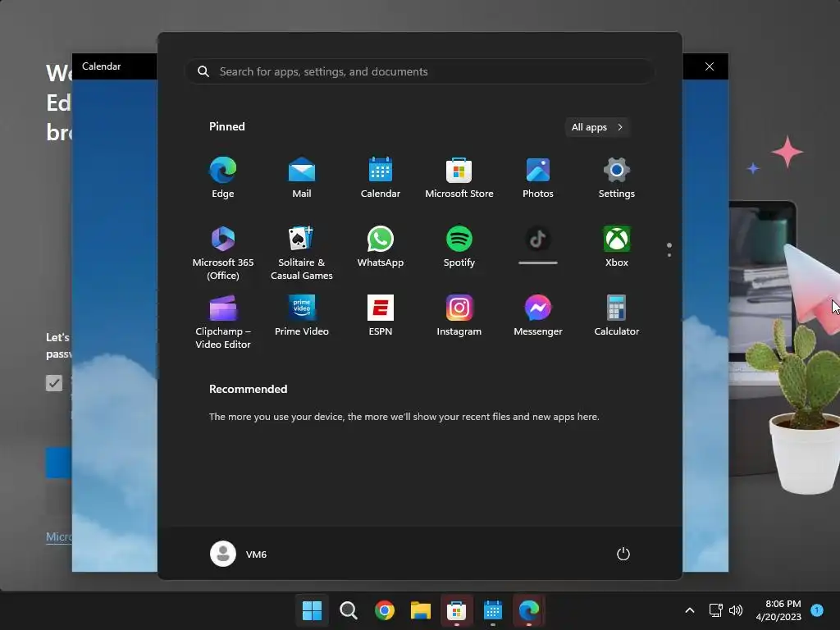This screenshot has height=630, width=840.
Task: Click the Start menu search field
Action: pyautogui.click(x=419, y=71)
